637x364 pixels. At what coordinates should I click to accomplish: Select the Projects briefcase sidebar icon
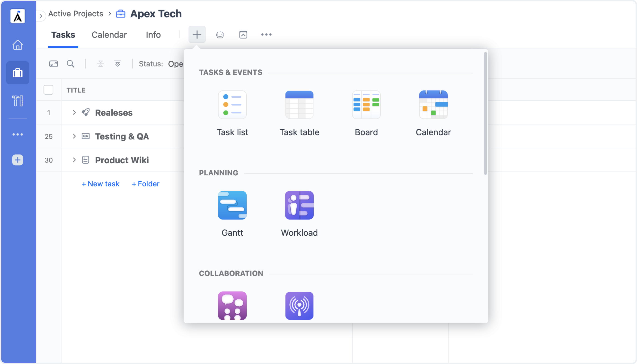tap(18, 73)
